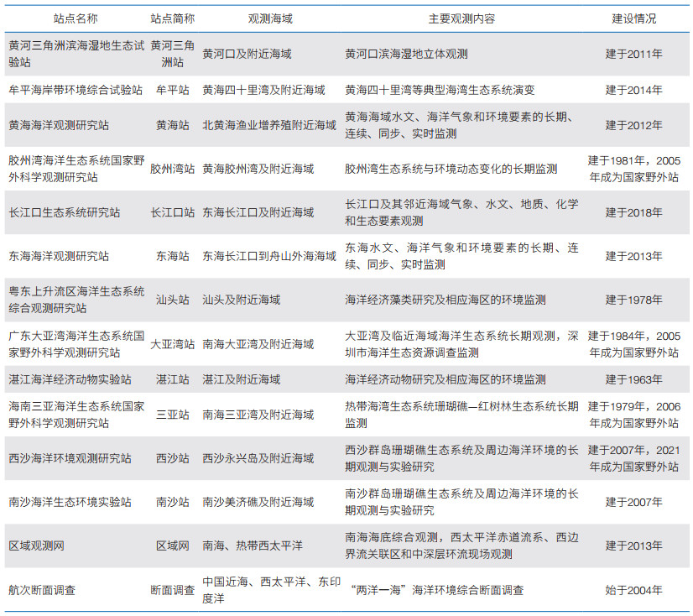
Task: Select 东海海洋观测研究站 cell
Action: click(59, 256)
